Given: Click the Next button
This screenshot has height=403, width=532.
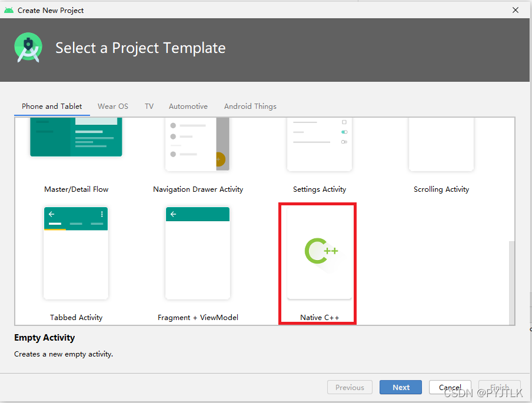Looking at the screenshot, I should coord(401,387).
